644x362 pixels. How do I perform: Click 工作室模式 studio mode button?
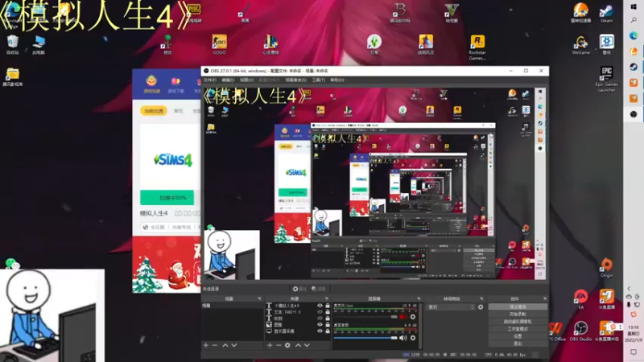[x=518, y=329]
